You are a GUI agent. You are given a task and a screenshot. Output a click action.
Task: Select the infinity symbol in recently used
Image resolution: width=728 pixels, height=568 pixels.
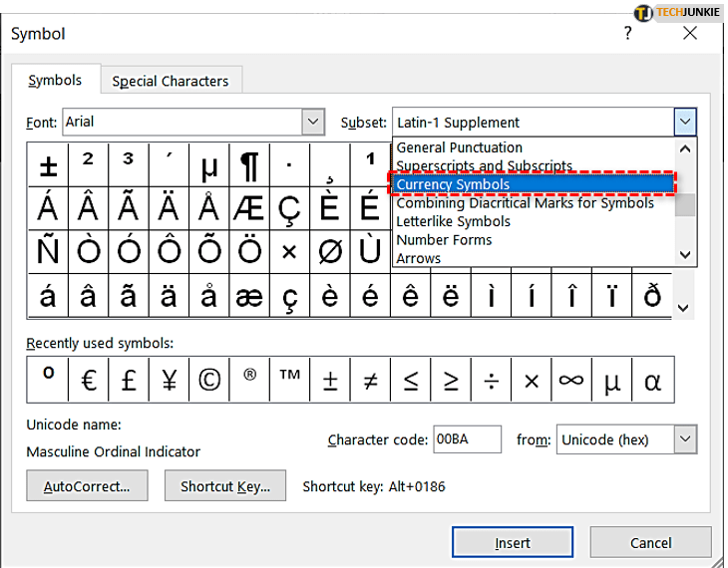pos(571,380)
